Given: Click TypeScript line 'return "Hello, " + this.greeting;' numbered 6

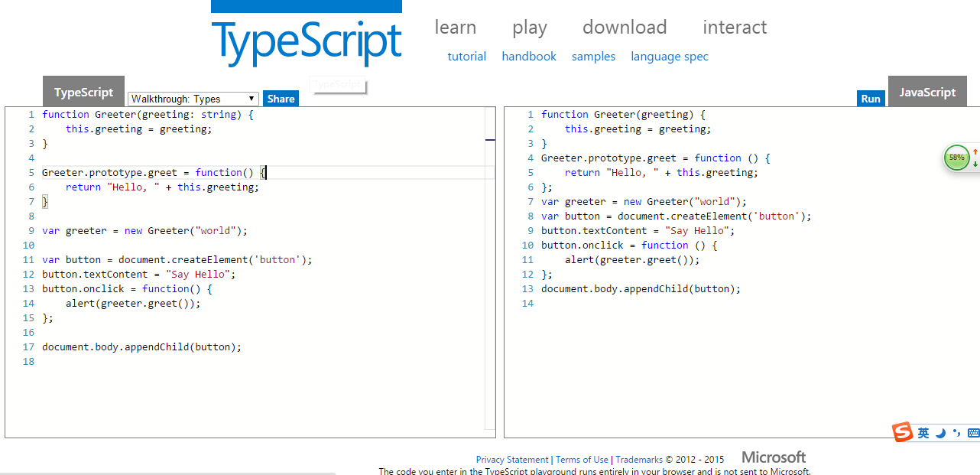Looking at the screenshot, I should pos(162,187).
